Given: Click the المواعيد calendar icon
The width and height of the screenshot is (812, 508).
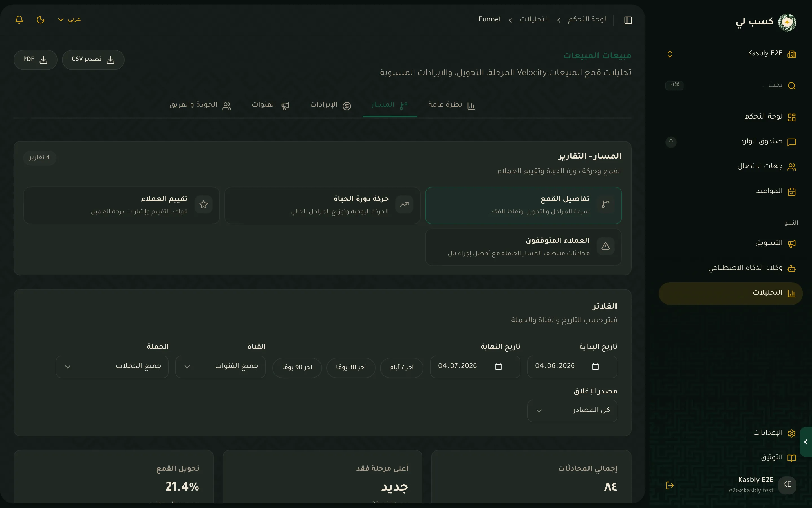Looking at the screenshot, I should (x=791, y=192).
